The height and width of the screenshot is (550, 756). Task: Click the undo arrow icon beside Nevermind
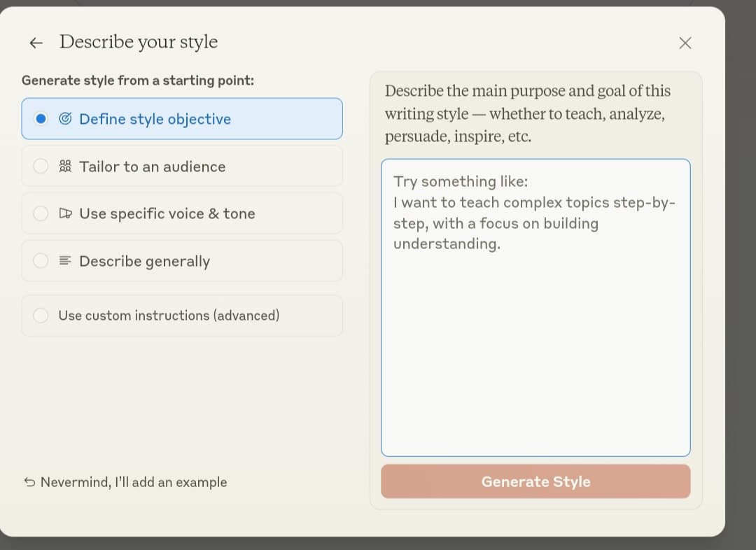(29, 482)
